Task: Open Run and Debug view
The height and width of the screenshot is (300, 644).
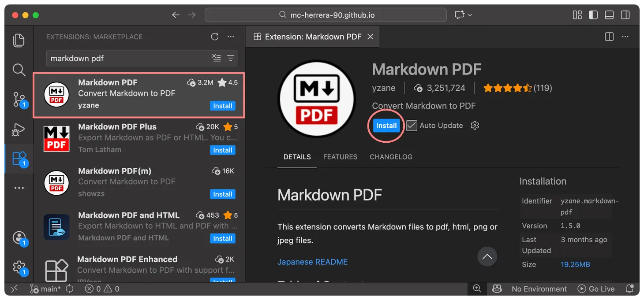Action: (x=19, y=130)
